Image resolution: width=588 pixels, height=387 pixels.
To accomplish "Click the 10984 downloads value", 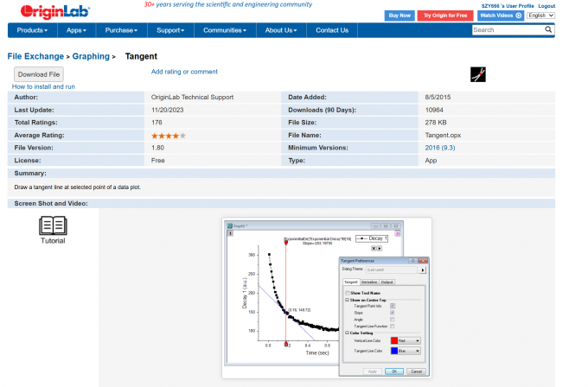I will (434, 110).
